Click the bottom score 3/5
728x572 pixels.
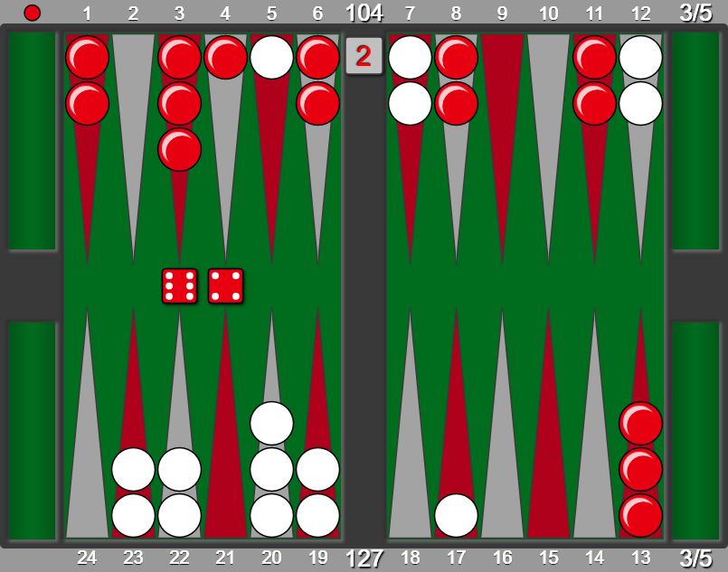tap(695, 558)
